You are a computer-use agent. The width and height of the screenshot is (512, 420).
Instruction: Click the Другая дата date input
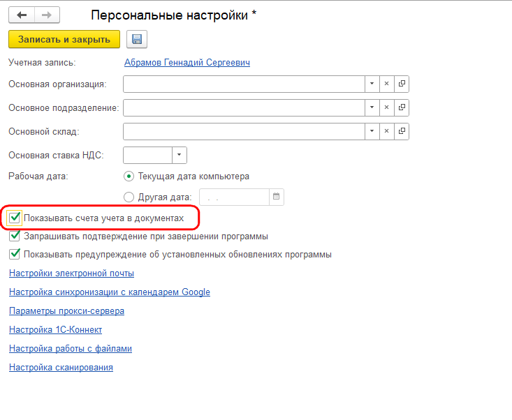pyautogui.click(x=234, y=197)
